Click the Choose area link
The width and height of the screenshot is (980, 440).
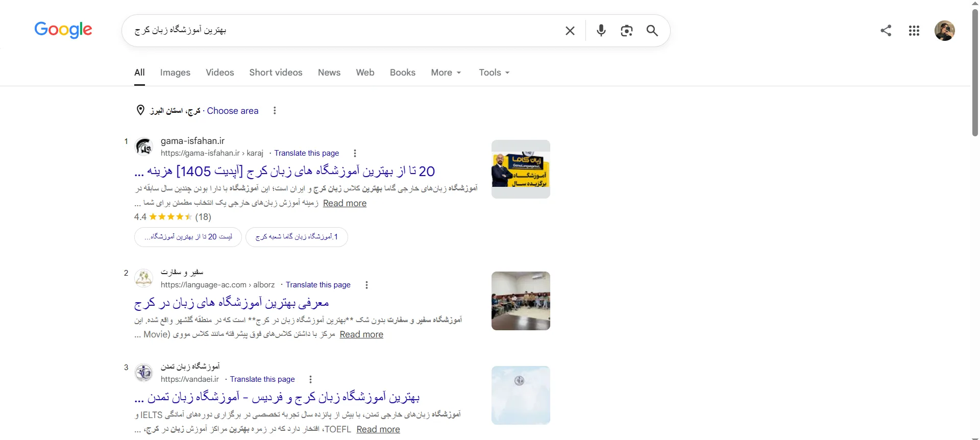pos(233,111)
